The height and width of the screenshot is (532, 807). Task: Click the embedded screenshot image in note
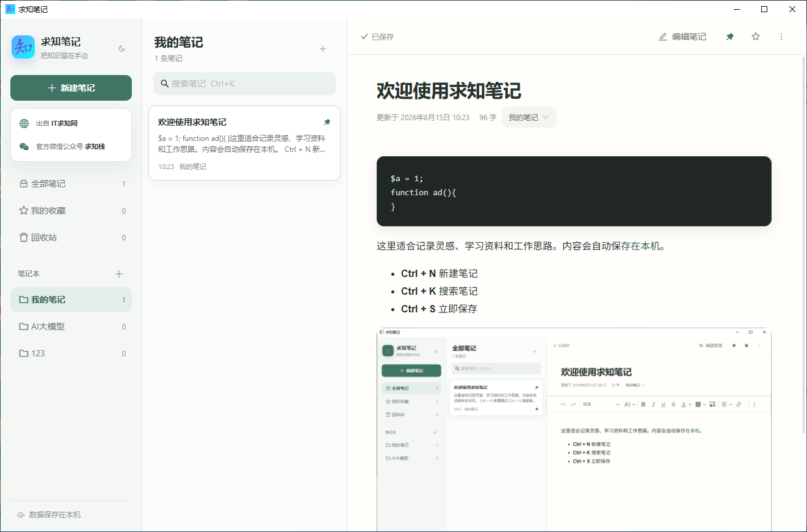coord(574,430)
